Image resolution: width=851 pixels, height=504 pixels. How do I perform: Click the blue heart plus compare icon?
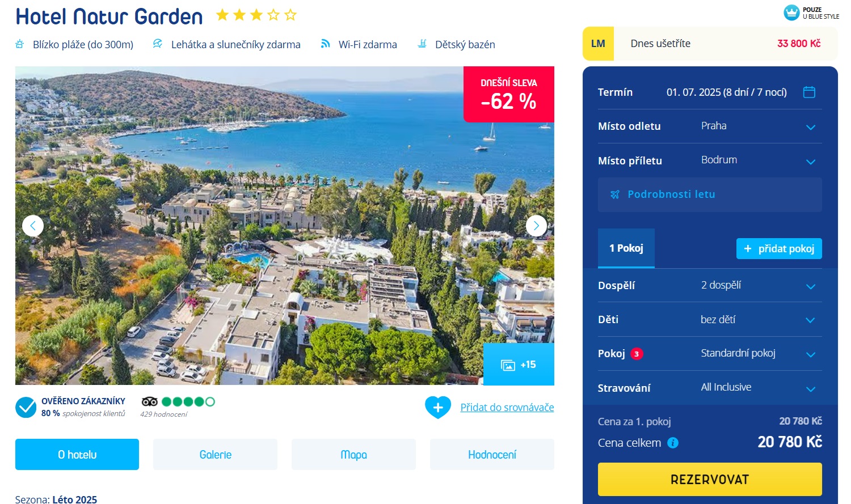(438, 407)
